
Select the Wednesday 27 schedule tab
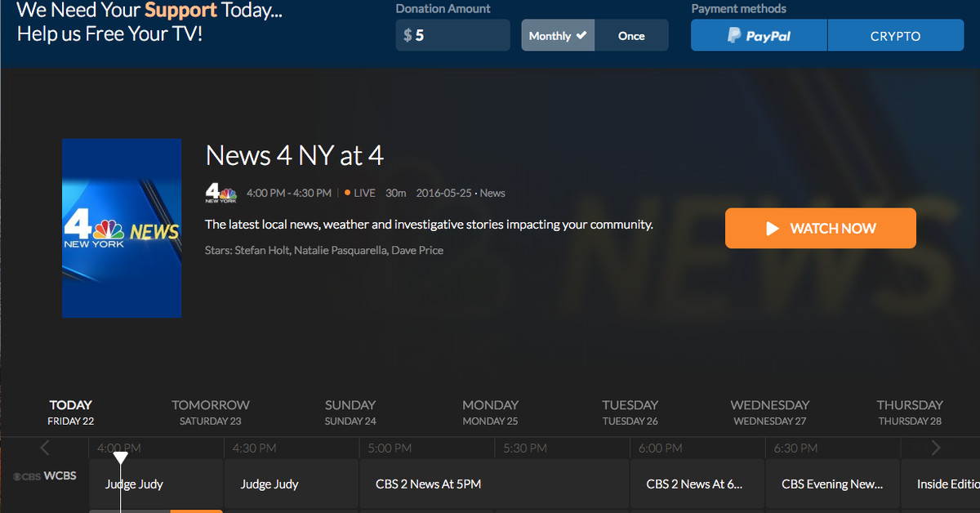pos(769,412)
